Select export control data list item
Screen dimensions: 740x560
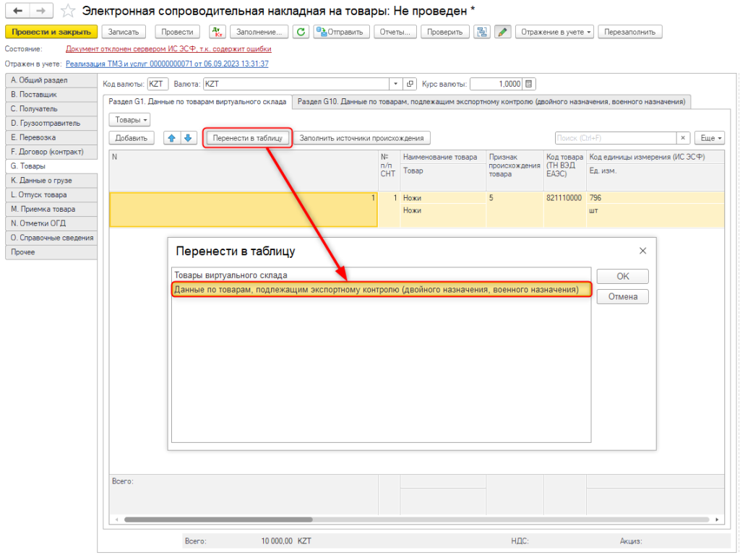coord(381,289)
